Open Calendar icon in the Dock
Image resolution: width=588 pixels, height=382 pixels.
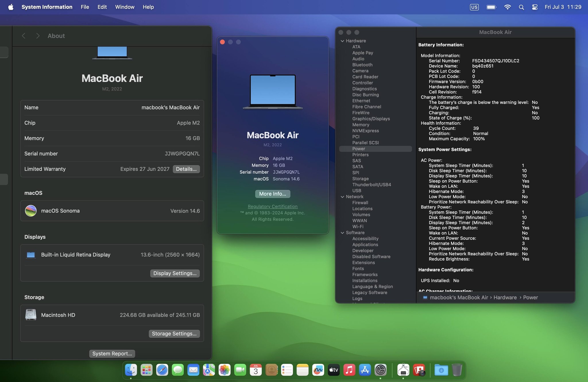point(256,370)
